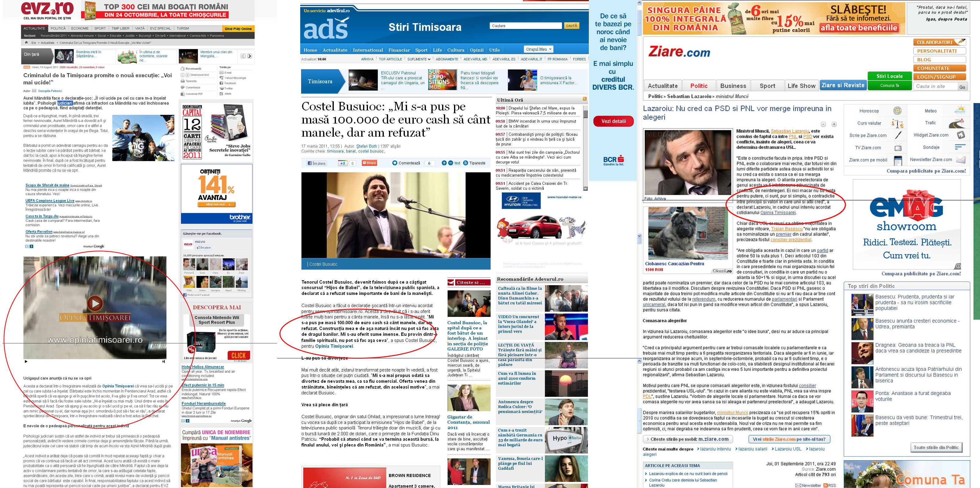Go to Opinii section on Adevărul
Viewport: 980px width, 488px height.
pos(476,50)
